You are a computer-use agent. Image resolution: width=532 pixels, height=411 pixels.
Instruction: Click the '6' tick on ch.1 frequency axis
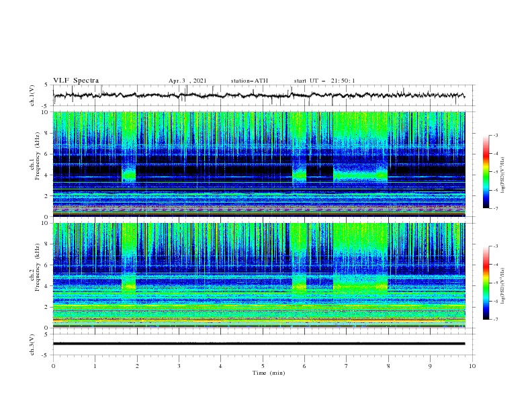[x=47, y=154]
